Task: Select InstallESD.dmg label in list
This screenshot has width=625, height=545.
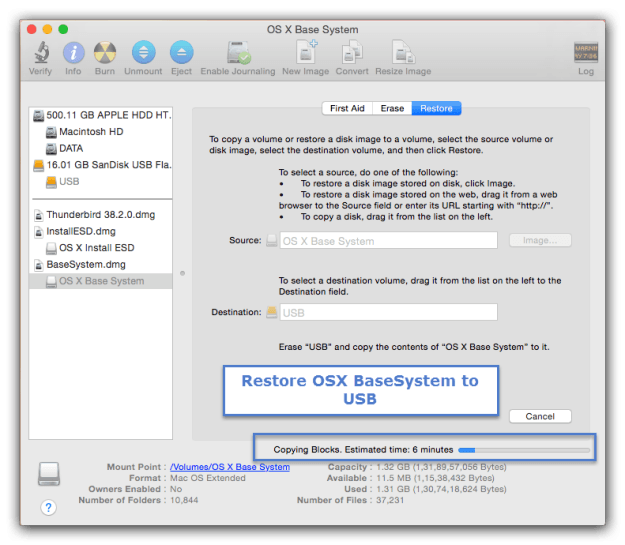Action: [x=81, y=232]
